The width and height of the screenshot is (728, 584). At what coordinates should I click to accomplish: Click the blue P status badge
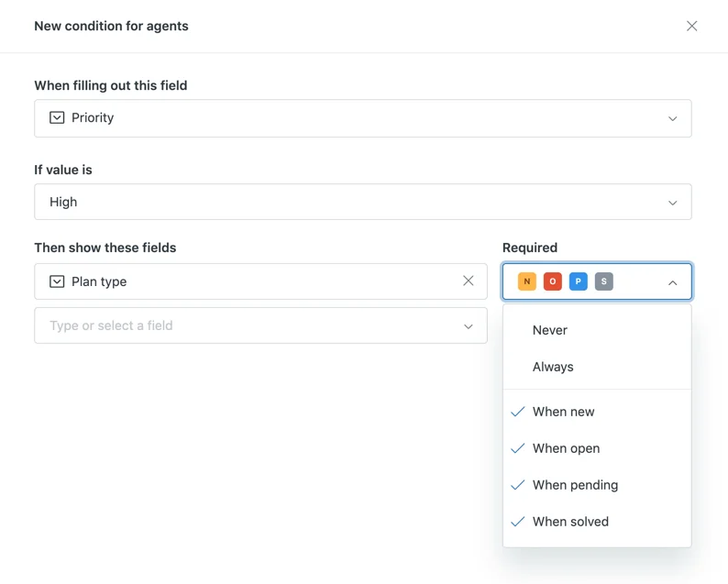coord(578,281)
